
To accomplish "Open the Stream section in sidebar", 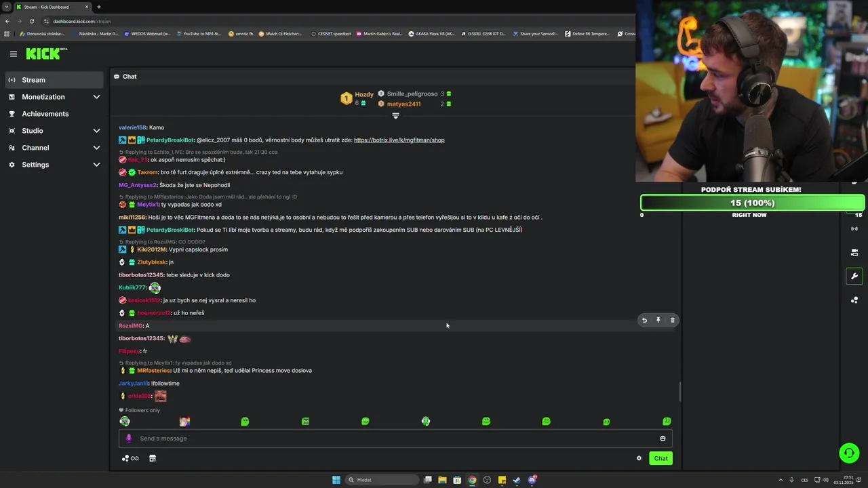I will (54, 80).
